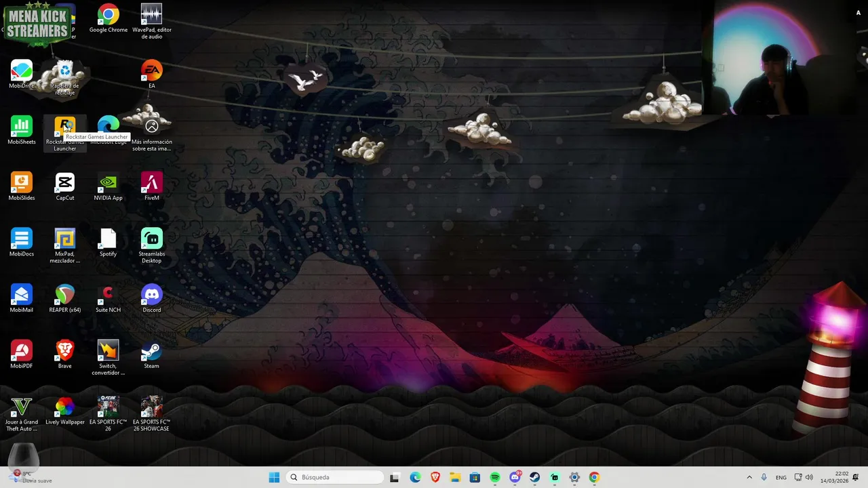Select the MobiDocs desktop icon

tap(22, 243)
